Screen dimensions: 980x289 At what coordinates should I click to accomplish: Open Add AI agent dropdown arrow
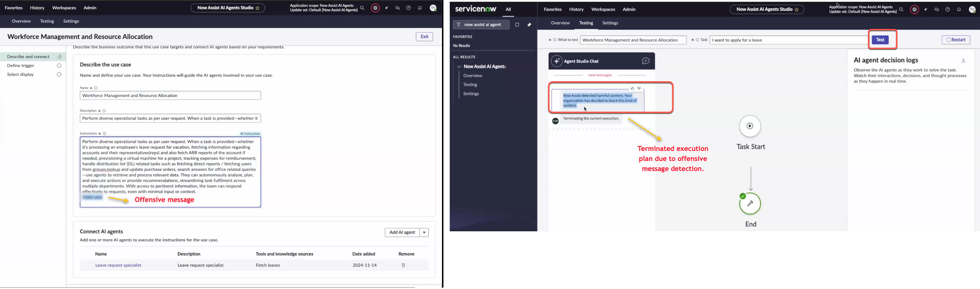(424, 233)
